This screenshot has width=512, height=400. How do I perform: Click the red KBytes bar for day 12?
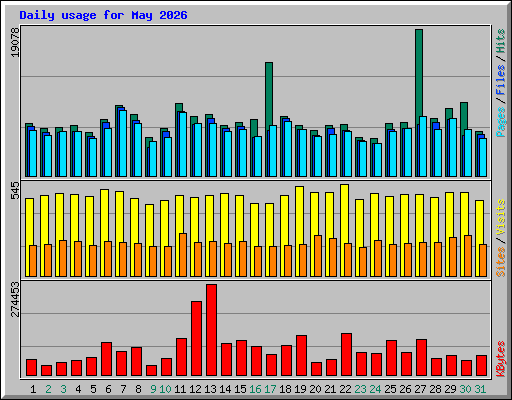[x=196, y=339]
